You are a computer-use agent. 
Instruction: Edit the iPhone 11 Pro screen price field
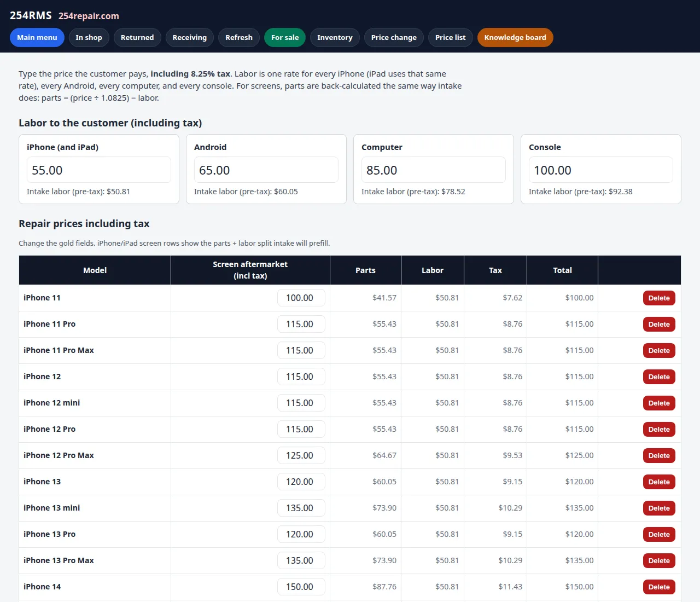[x=301, y=324]
